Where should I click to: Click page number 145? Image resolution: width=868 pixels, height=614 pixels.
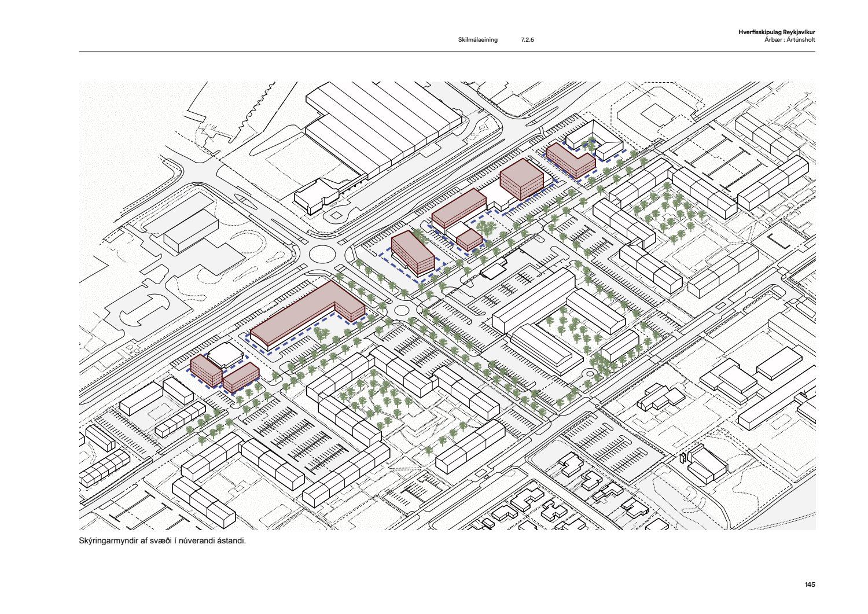click(x=810, y=584)
